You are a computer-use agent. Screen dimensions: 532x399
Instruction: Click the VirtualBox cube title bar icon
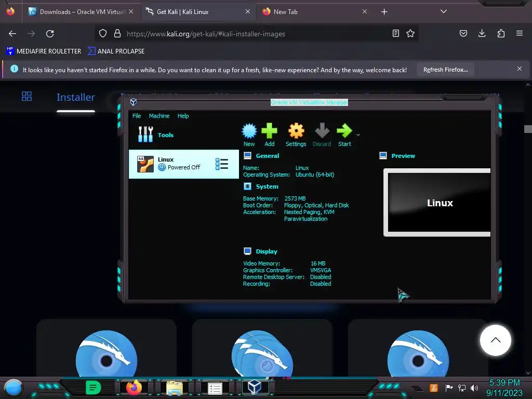click(134, 102)
